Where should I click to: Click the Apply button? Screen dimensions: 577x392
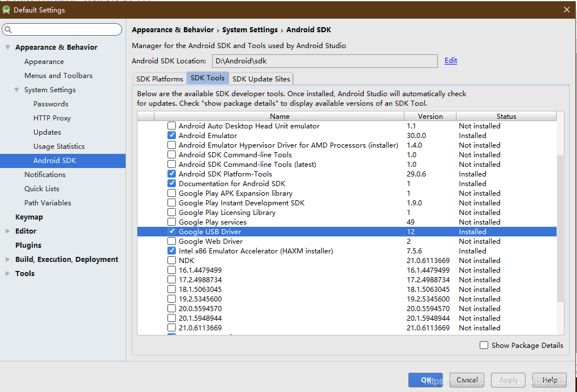pyautogui.click(x=508, y=380)
